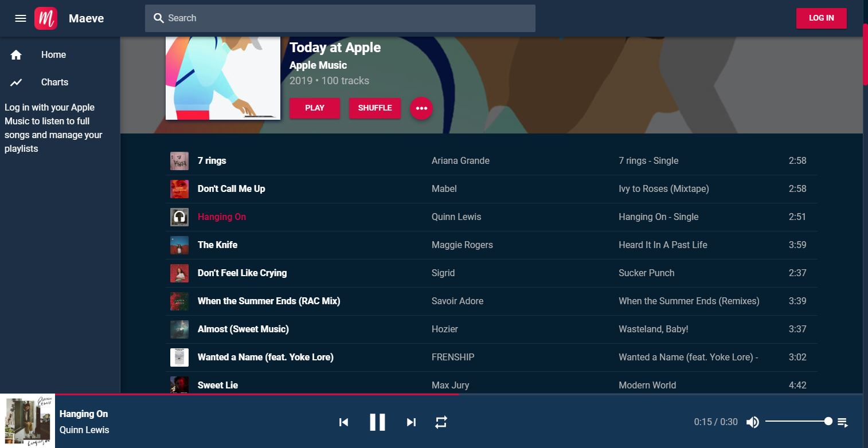The image size is (868, 448).
Task: Open album Modern World
Action: click(647, 386)
